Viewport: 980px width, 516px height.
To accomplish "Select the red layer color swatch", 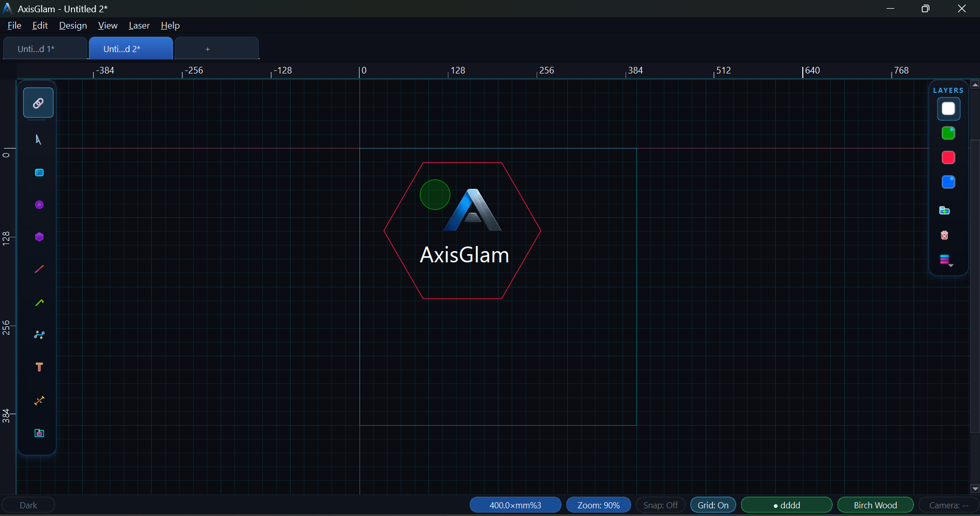I will coord(947,157).
